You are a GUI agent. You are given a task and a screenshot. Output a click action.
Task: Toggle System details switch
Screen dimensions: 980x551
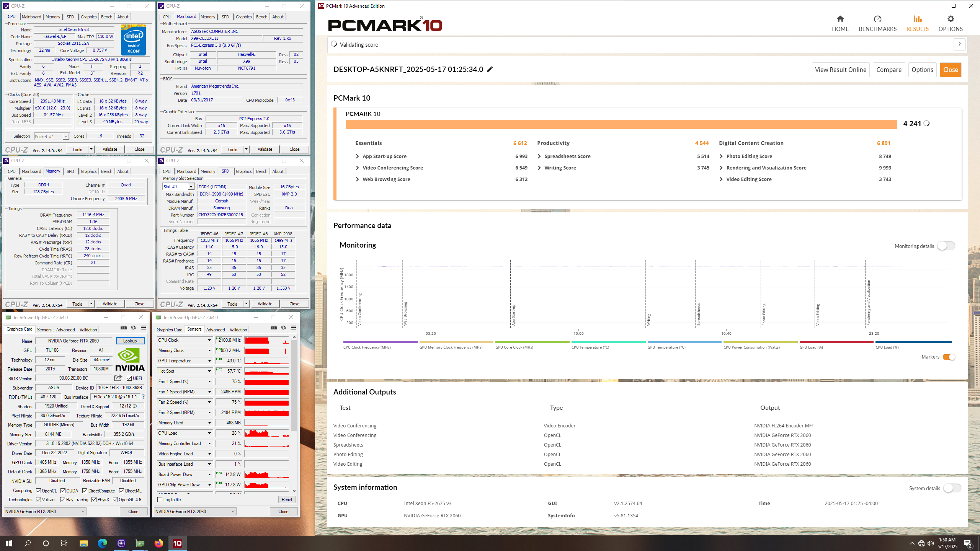[952, 488]
